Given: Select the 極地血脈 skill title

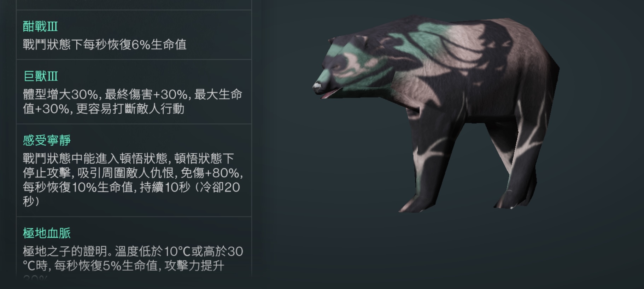Looking at the screenshot, I should [47, 233].
